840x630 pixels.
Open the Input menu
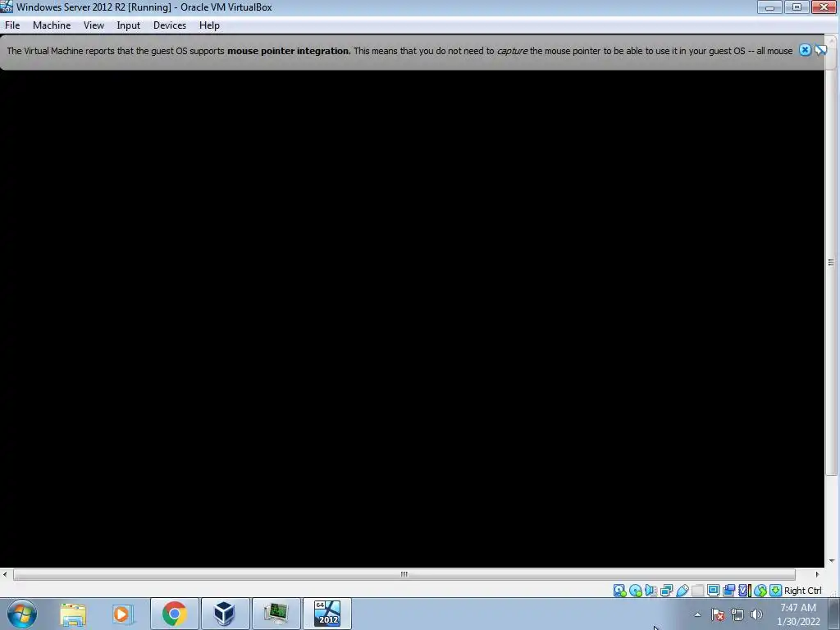click(x=129, y=25)
